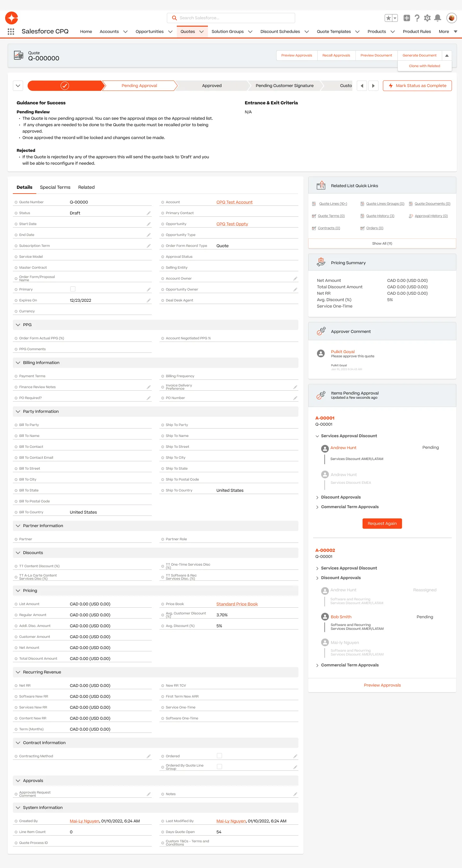
Task: Click the Related List Quick Links icon
Action: 321,185
